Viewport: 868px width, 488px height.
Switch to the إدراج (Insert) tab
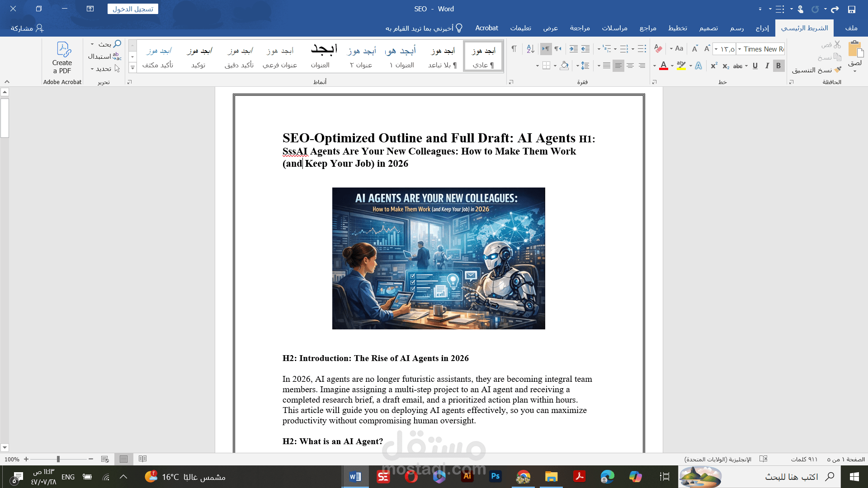coord(762,28)
